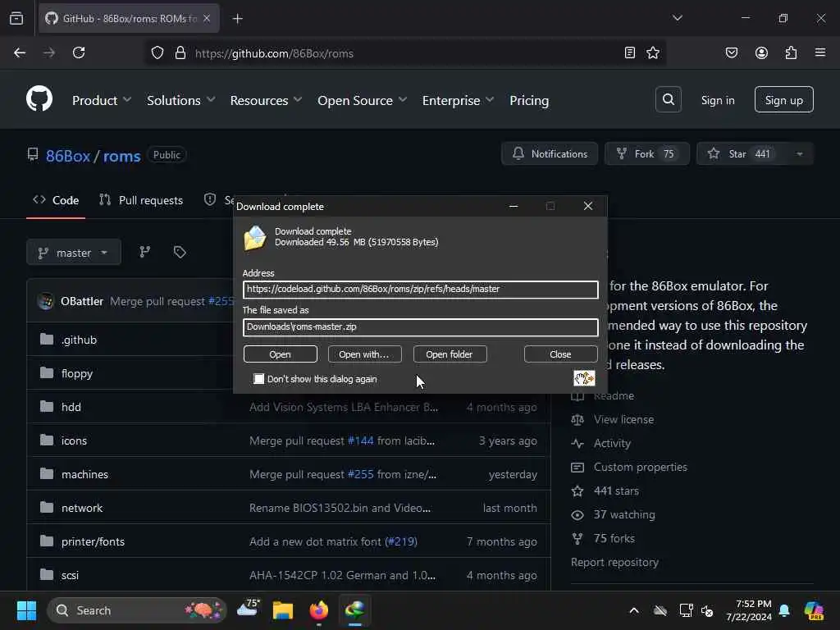
Task: Open Firefox from the taskbar
Action: 319,610
